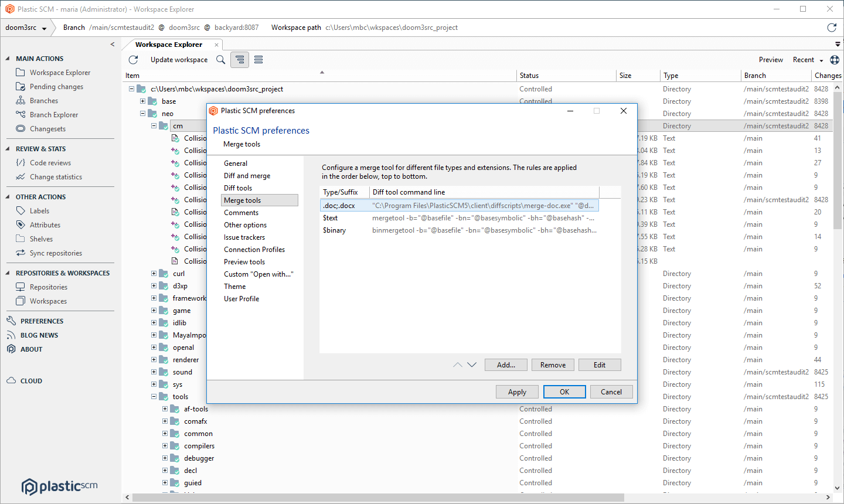
Task: Collapse the Other Actions section
Action: point(8,197)
